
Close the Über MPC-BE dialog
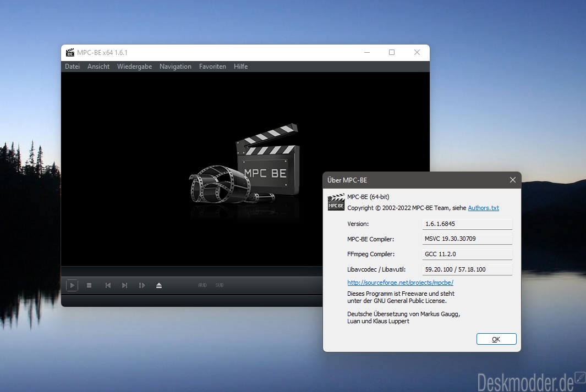[513, 180]
